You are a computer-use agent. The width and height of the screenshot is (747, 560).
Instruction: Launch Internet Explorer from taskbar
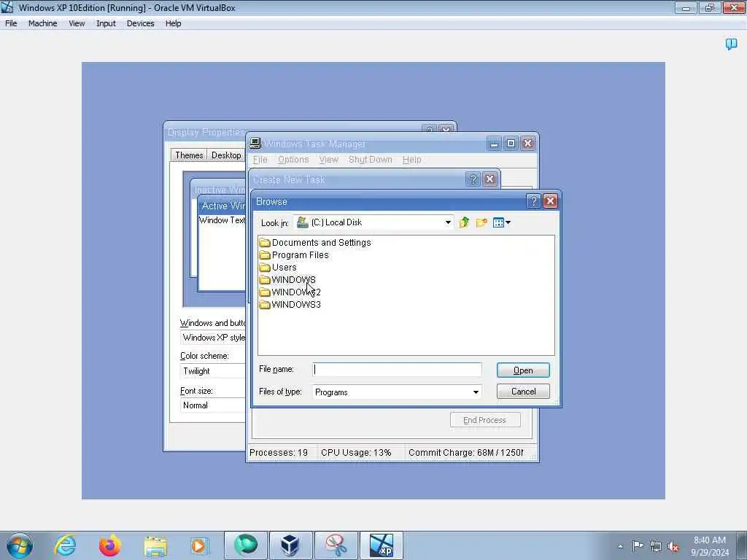[65, 545]
